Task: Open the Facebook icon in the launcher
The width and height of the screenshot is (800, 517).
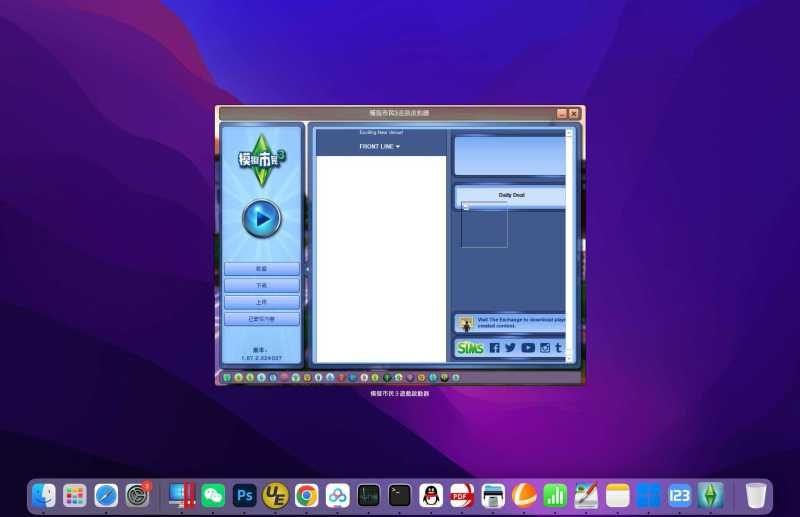Action: click(x=494, y=348)
